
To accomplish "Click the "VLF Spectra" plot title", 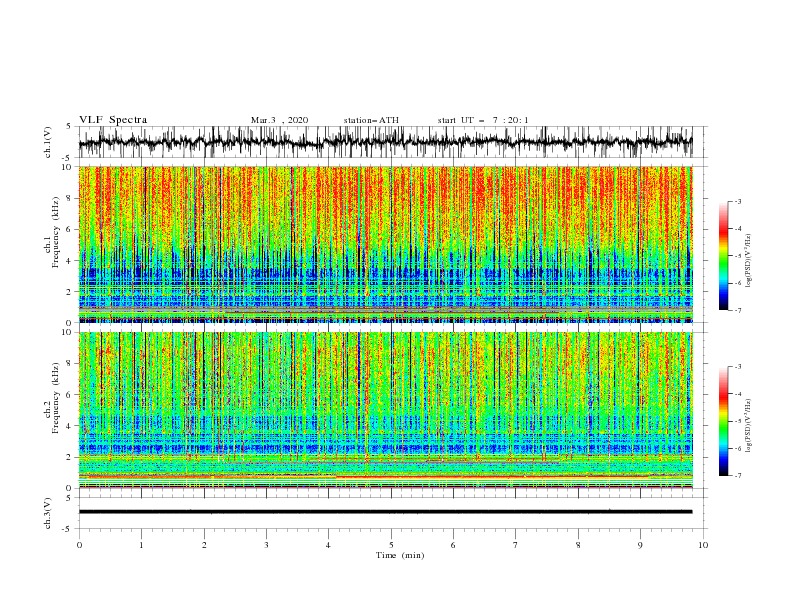I will (113, 120).
